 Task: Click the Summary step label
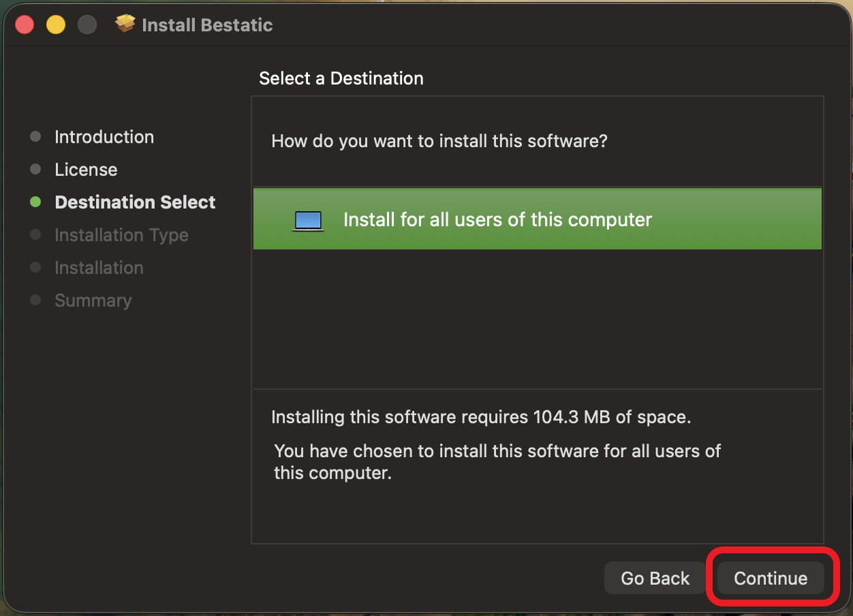pyautogui.click(x=93, y=301)
